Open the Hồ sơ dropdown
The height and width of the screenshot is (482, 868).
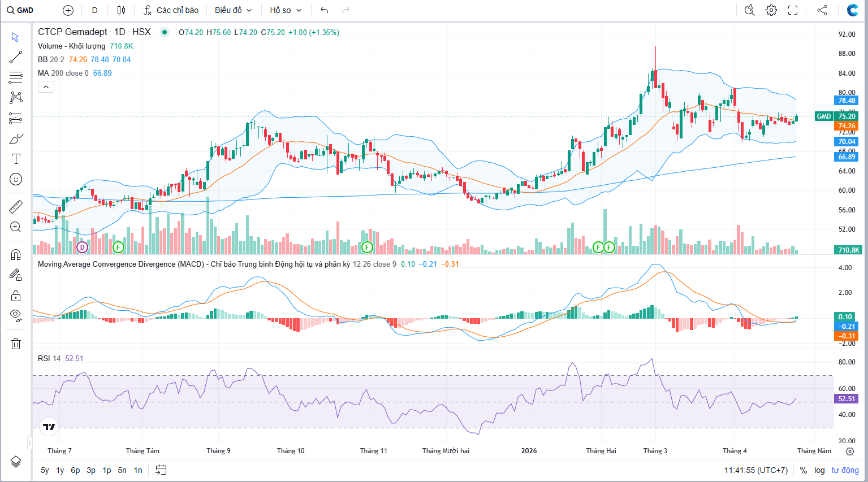[x=286, y=10]
